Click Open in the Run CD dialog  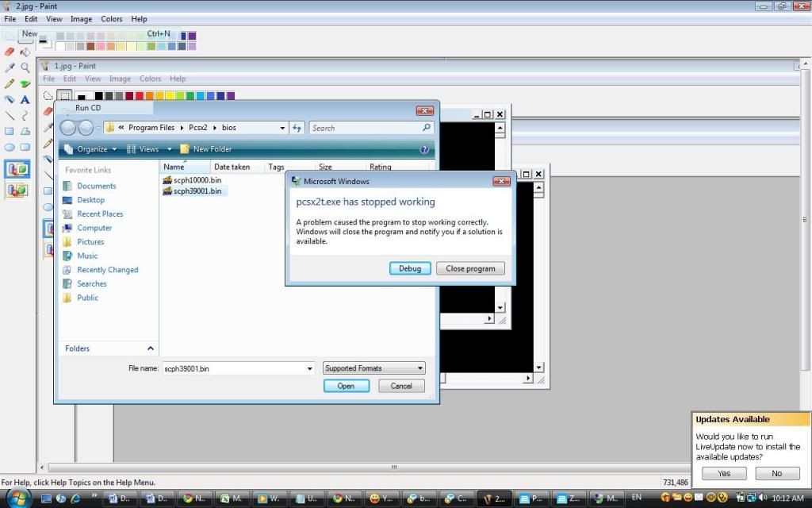pyautogui.click(x=347, y=387)
